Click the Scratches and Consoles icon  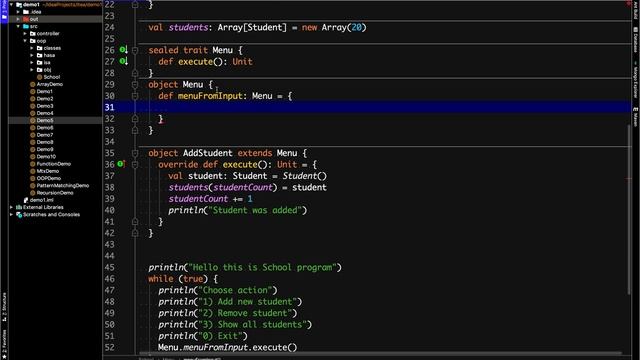pyautogui.click(x=19, y=215)
